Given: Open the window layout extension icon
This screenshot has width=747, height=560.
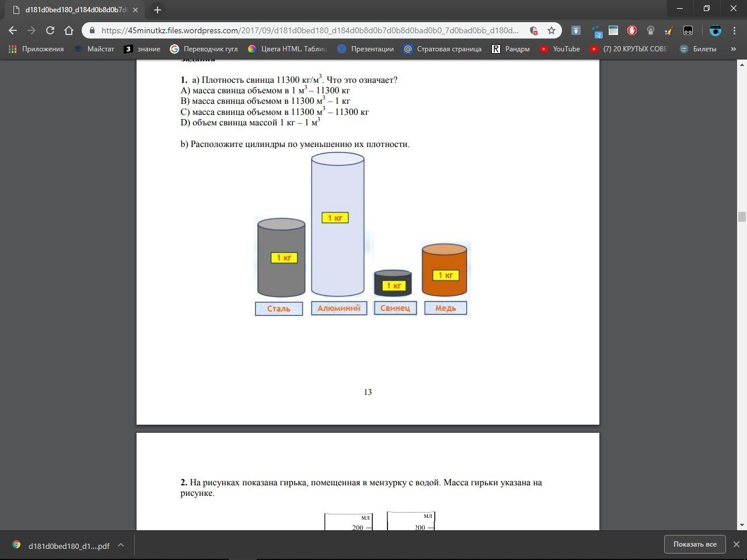Looking at the screenshot, I should (613, 30).
